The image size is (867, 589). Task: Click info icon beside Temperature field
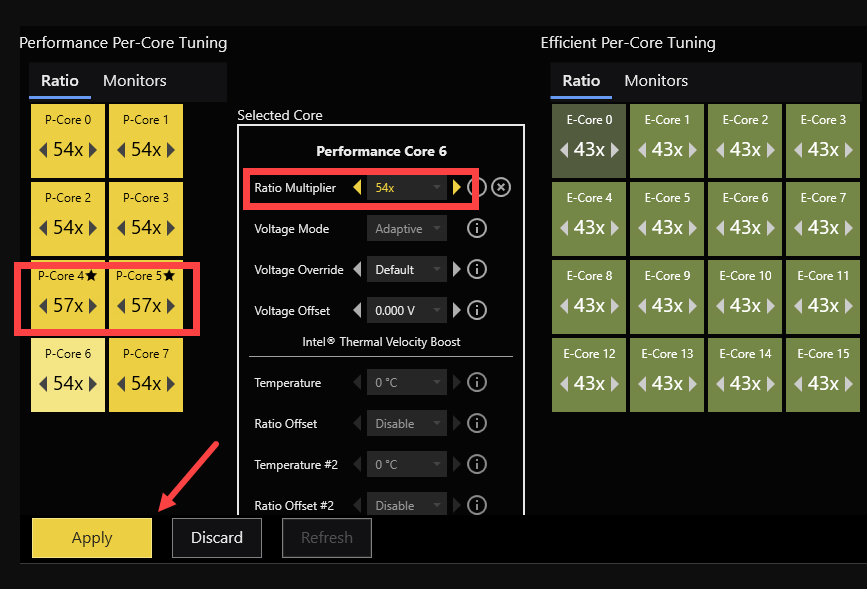pos(477,382)
